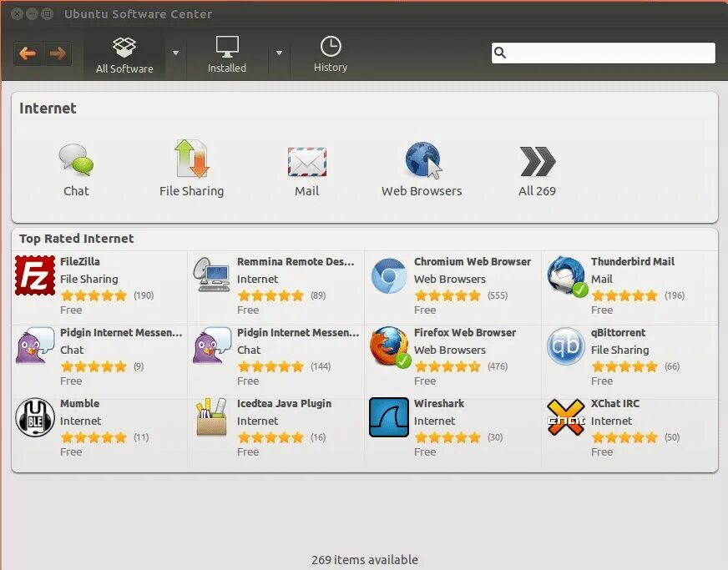Go back with the left arrow button
Image resolution: width=728 pixels, height=570 pixels.
(x=28, y=54)
